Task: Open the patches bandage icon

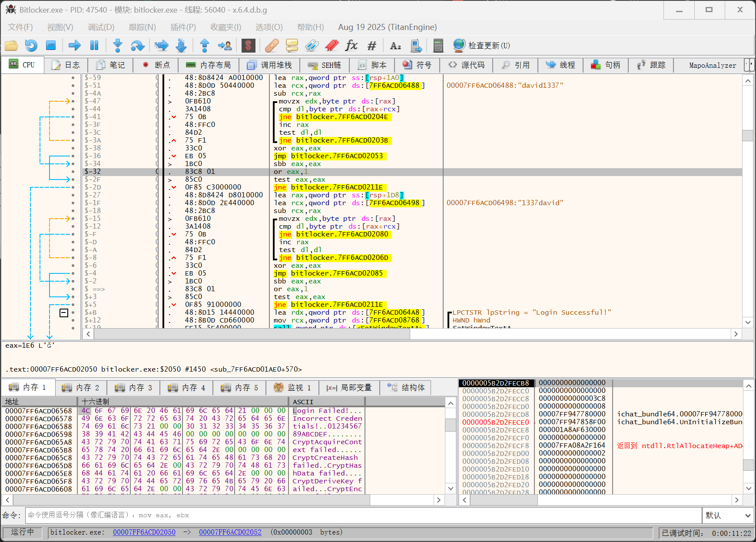Action: [272, 45]
